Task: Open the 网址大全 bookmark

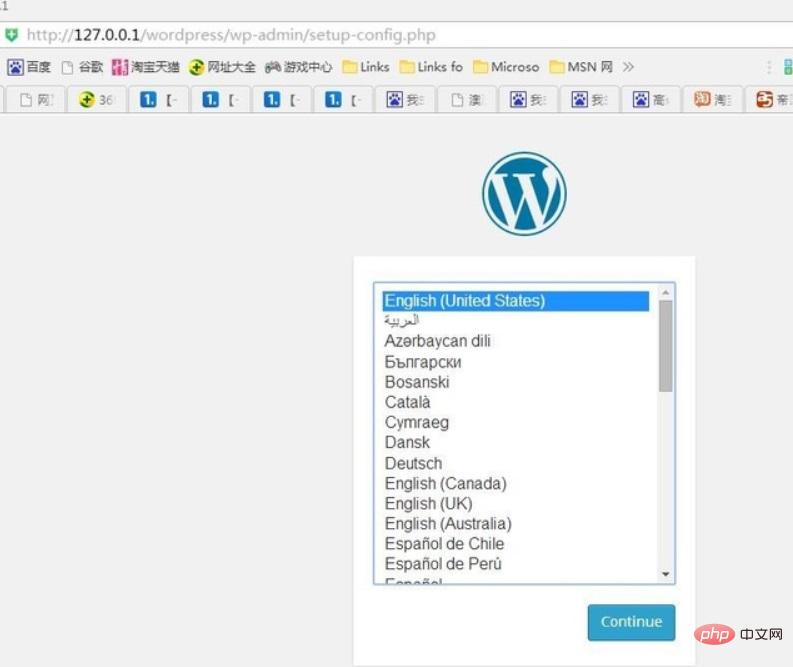Action: pos(222,67)
